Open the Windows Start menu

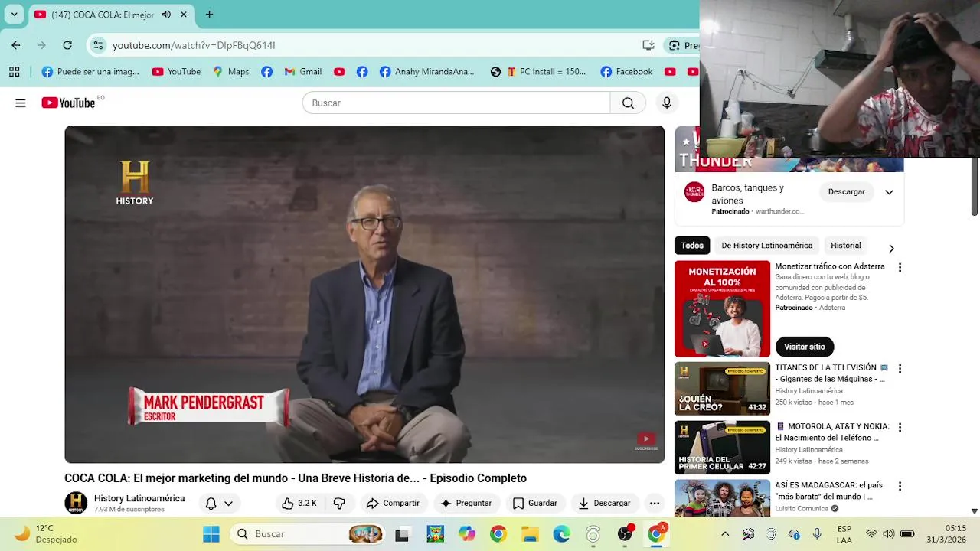tap(211, 533)
